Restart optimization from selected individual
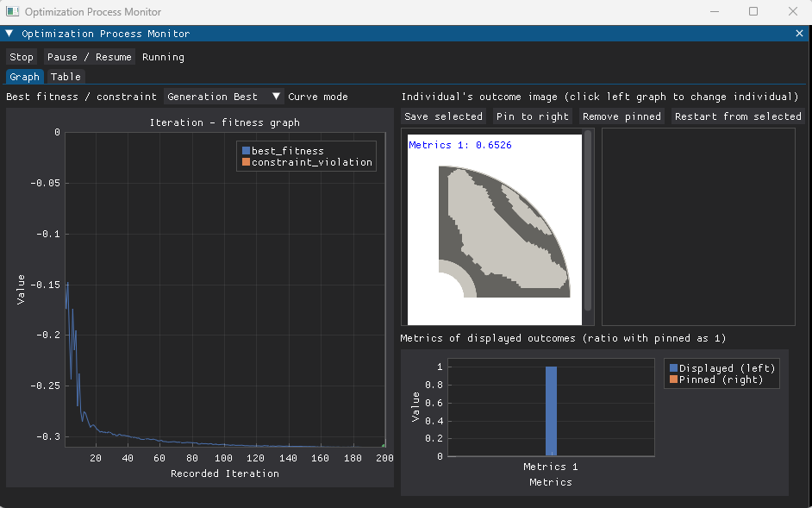This screenshot has height=508, width=812. (x=738, y=116)
